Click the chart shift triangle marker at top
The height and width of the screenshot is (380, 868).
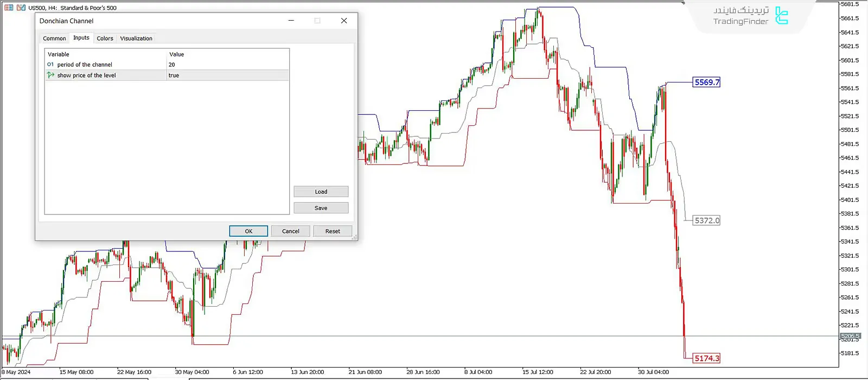[x=683, y=3]
